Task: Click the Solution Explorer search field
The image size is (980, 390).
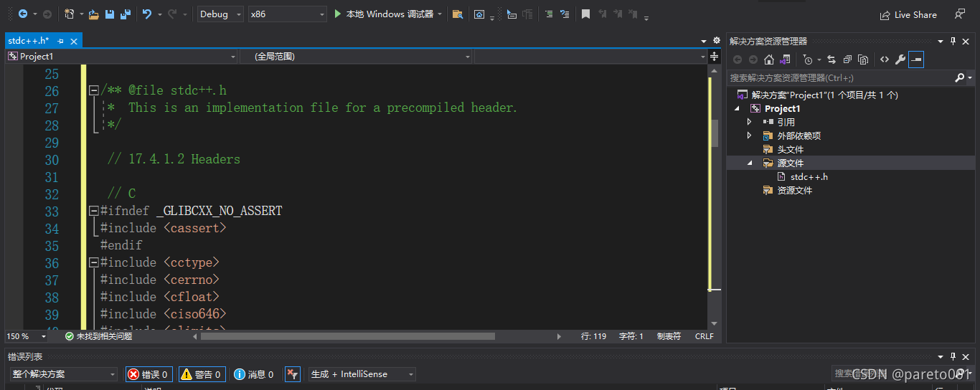Action: click(841, 77)
